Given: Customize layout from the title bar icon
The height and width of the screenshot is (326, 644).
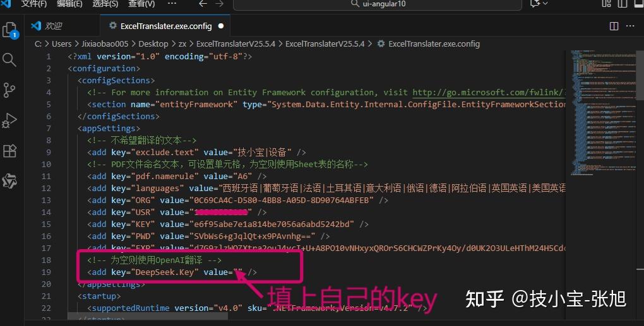Looking at the screenshot, I should (x=606, y=4).
